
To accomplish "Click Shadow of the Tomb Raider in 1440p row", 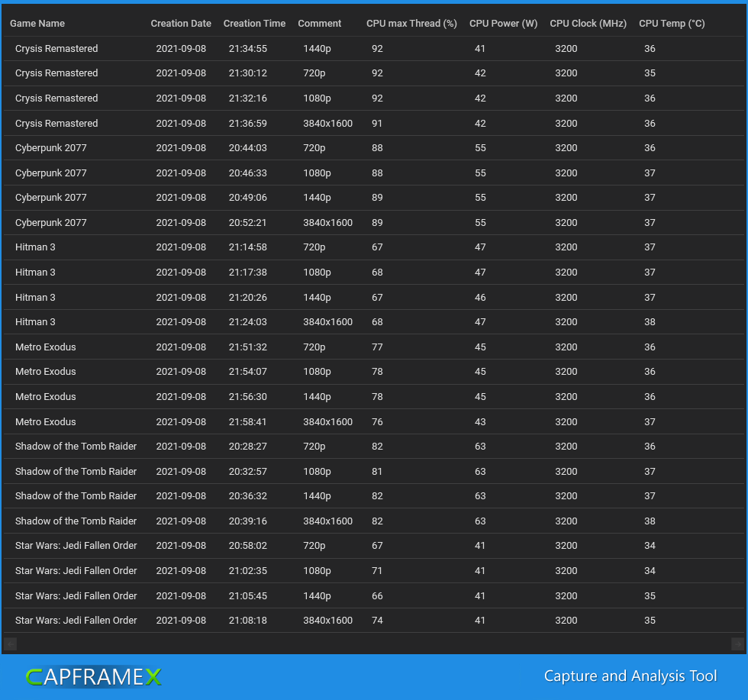I will pos(76,496).
